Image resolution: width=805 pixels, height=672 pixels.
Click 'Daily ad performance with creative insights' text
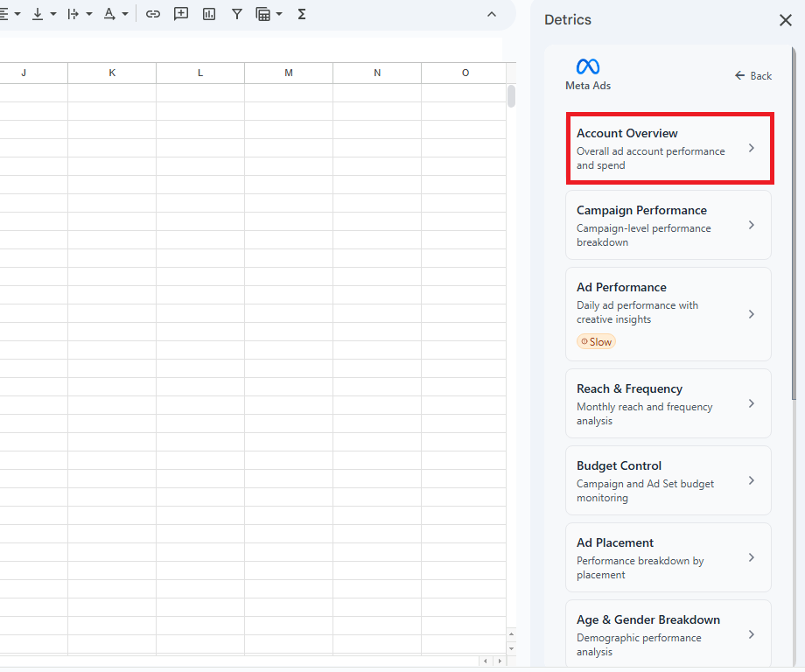[x=637, y=312]
